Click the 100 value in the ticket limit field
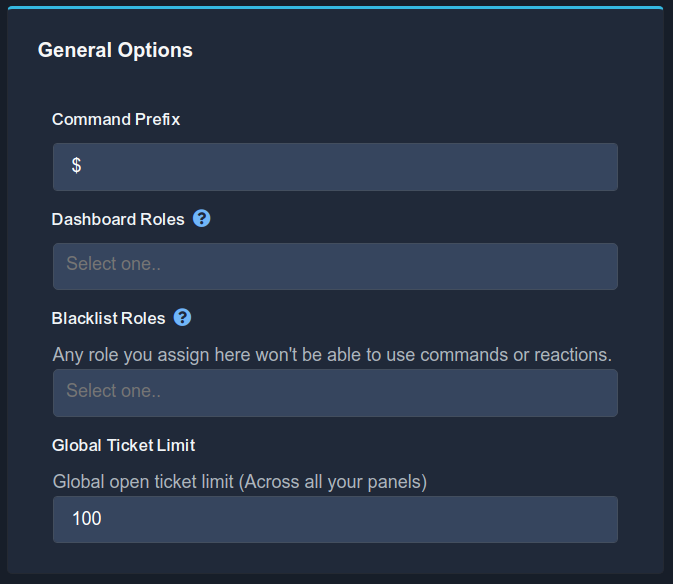The height and width of the screenshot is (584, 673). 87,519
